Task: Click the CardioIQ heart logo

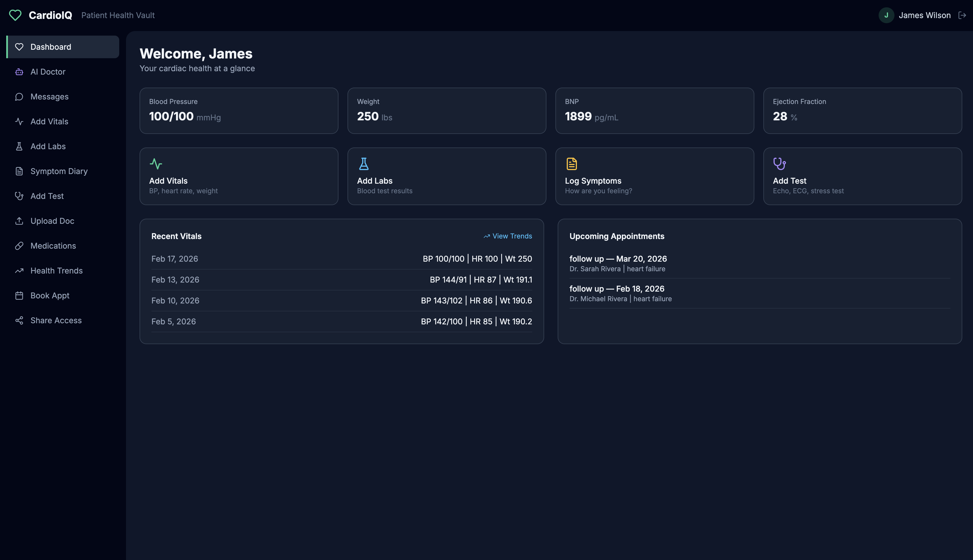Action: [15, 15]
